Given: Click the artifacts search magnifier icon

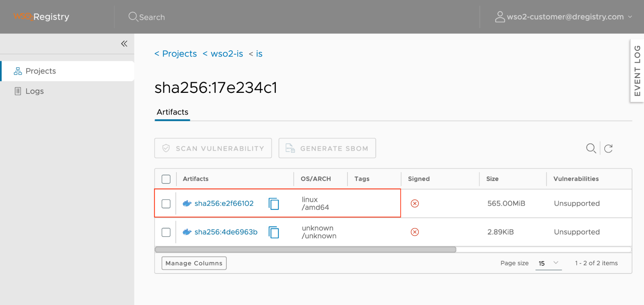Looking at the screenshot, I should click(x=591, y=148).
